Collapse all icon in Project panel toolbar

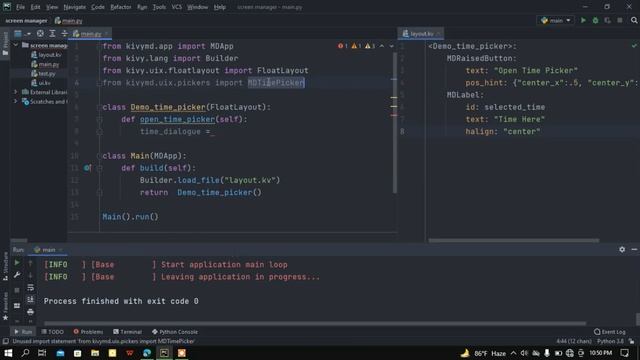click(64, 33)
